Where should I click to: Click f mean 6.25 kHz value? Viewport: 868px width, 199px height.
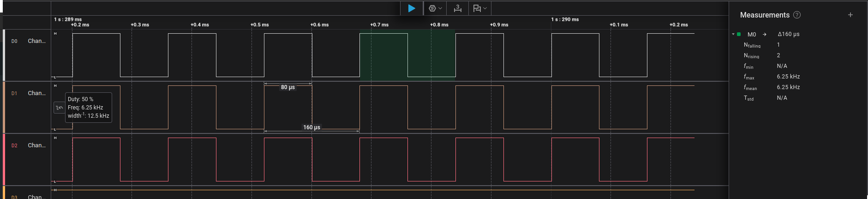pyautogui.click(x=788, y=87)
